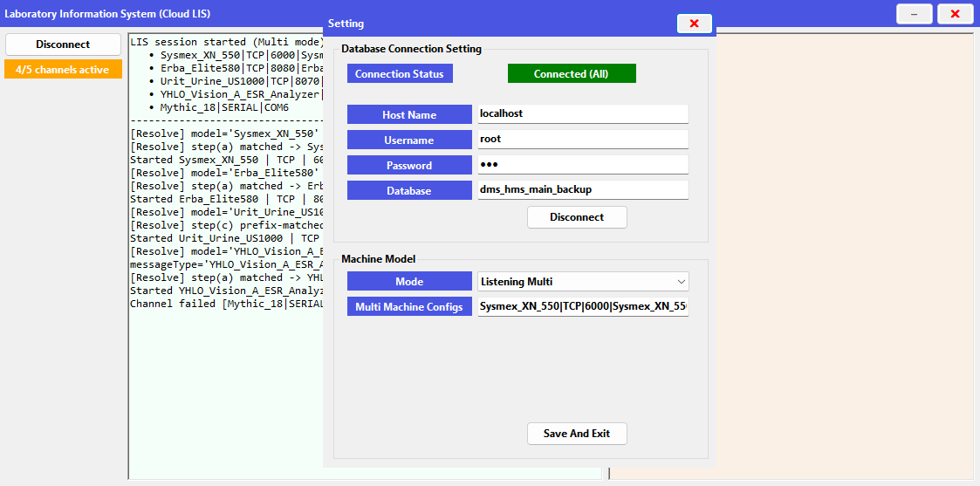Click the 4/5 channels active status badge
The image size is (980, 486).
coord(63,69)
